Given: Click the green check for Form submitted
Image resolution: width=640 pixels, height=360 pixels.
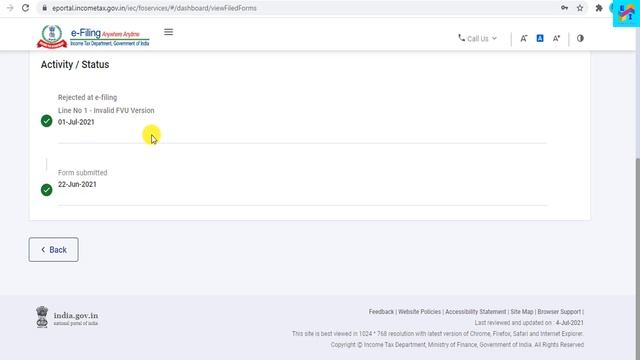Looking at the screenshot, I should coord(47,190).
